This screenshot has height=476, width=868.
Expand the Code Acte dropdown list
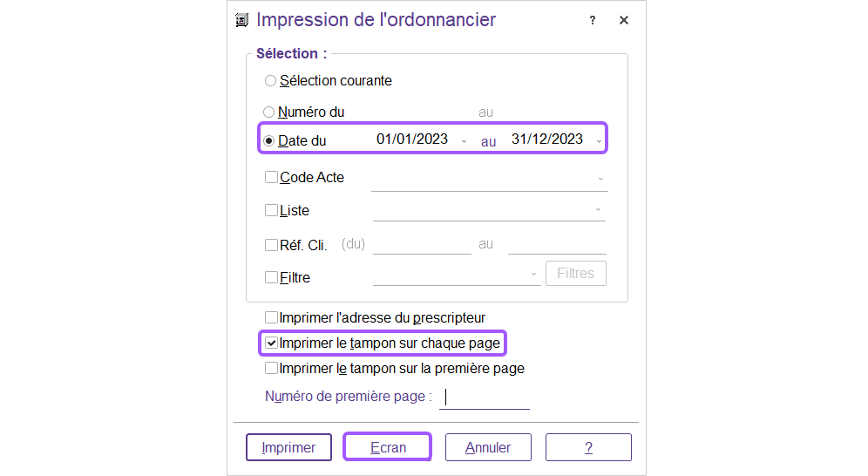click(x=600, y=179)
